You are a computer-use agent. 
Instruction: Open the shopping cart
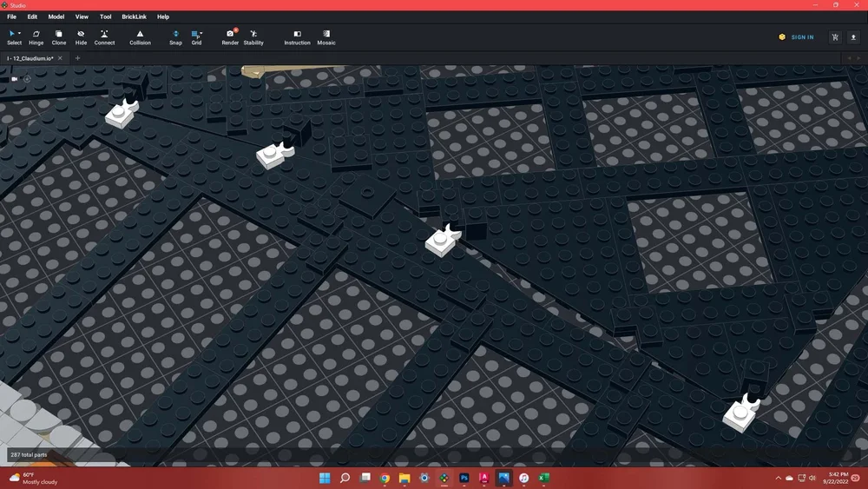click(835, 37)
